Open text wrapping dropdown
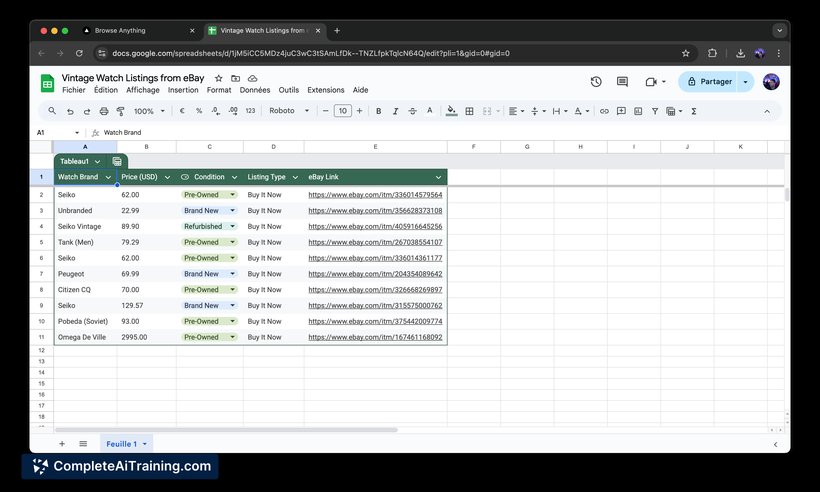The image size is (820, 492). coord(560,111)
